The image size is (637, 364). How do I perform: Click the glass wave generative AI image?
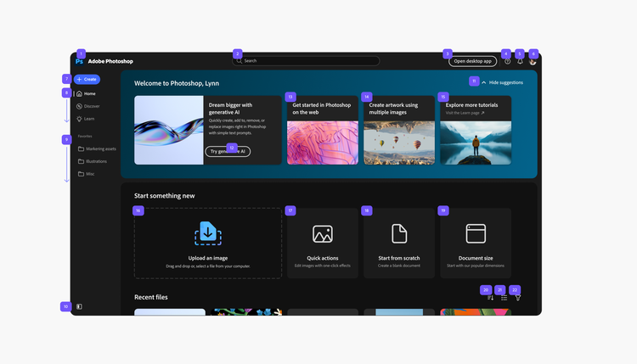169,131
